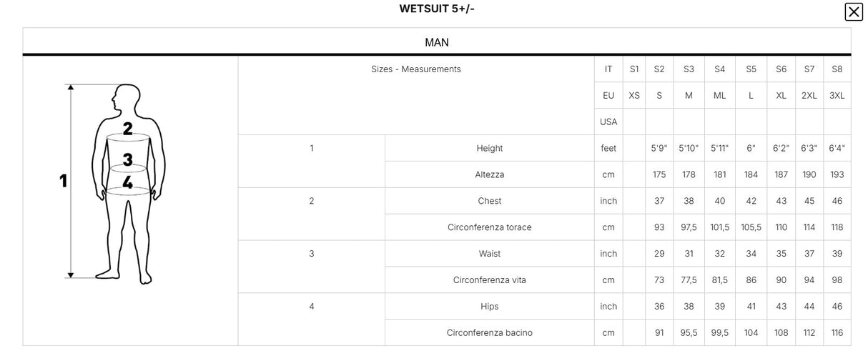This screenshot has height=361, width=868.
Task: Click the Chest row label
Action: point(490,202)
